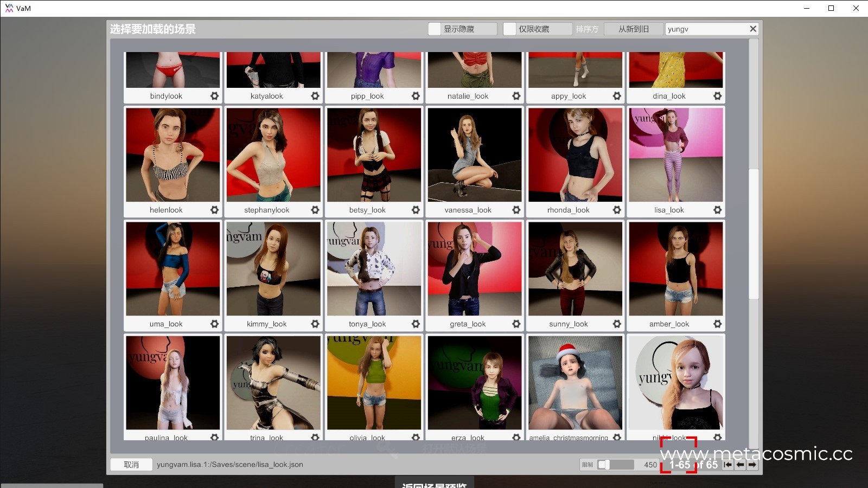This screenshot has height=488, width=868.
Task: Select the dina_look file name
Action: click(669, 96)
